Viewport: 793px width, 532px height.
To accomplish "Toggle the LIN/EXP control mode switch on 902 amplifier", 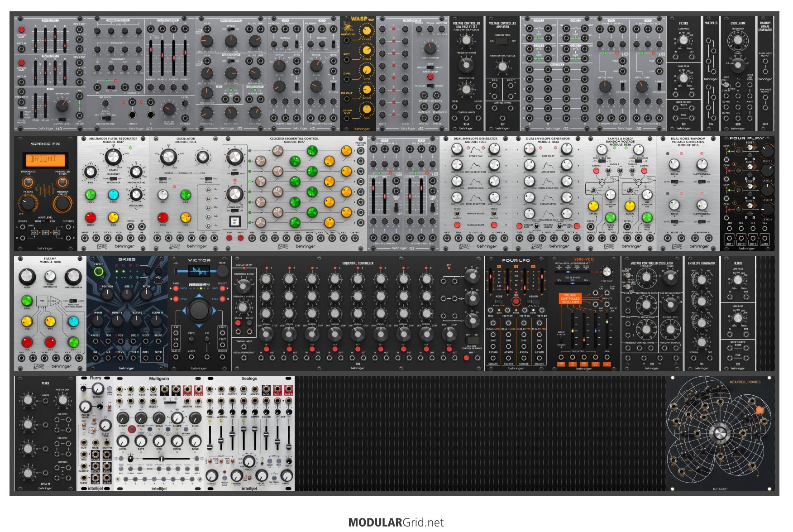I will tap(502, 41).
